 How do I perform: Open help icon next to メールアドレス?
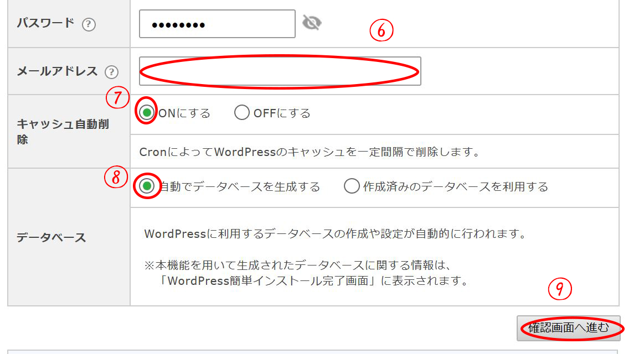coord(111,72)
